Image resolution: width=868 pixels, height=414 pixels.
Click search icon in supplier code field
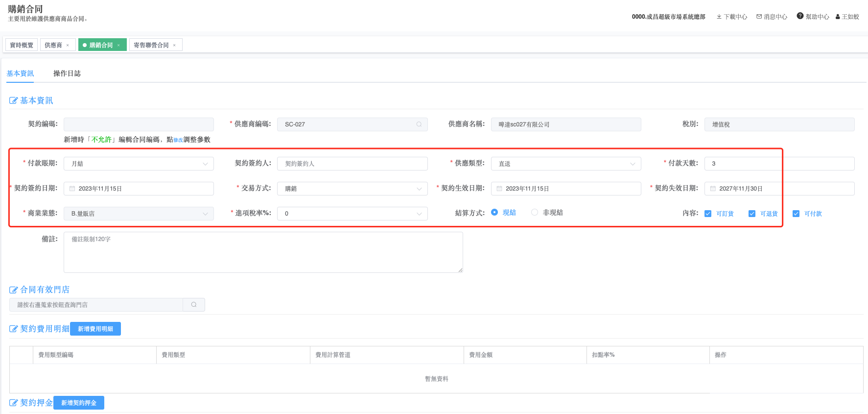click(419, 124)
